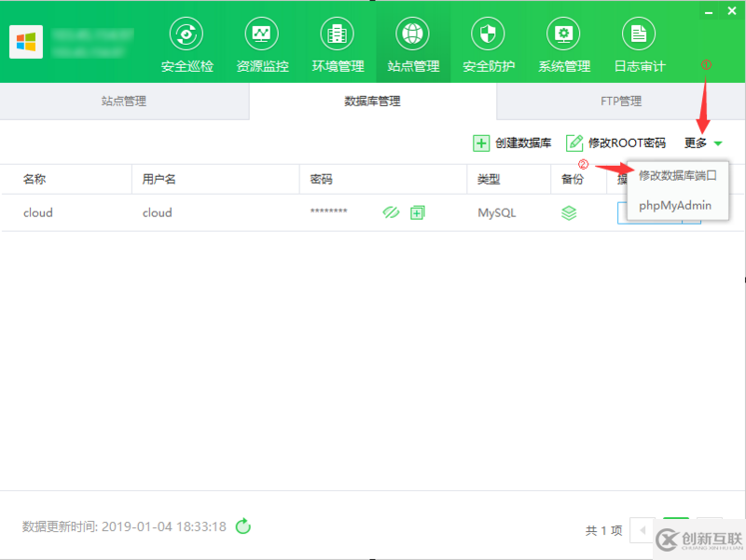The width and height of the screenshot is (746, 560).
Task: Select 修改数据库端口 from the menu
Action: point(678,175)
